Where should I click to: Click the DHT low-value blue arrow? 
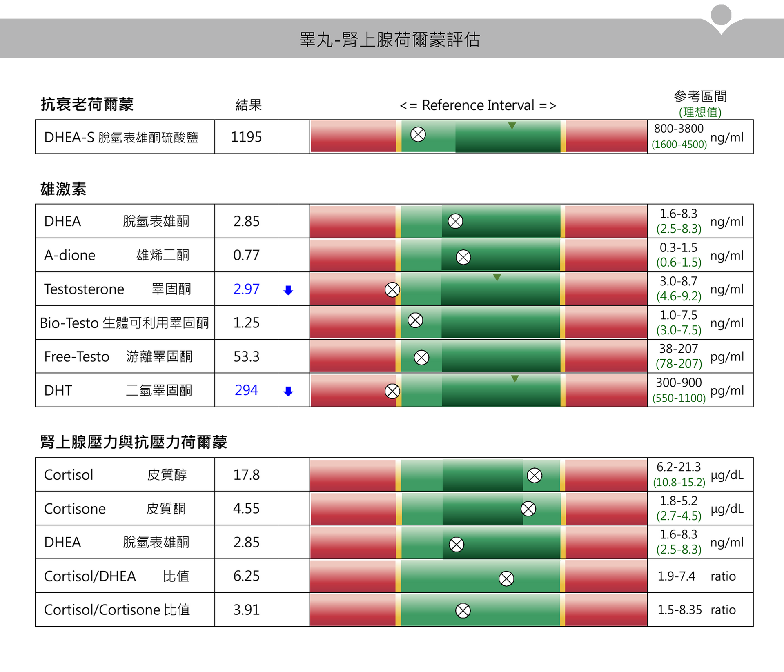coord(288,391)
